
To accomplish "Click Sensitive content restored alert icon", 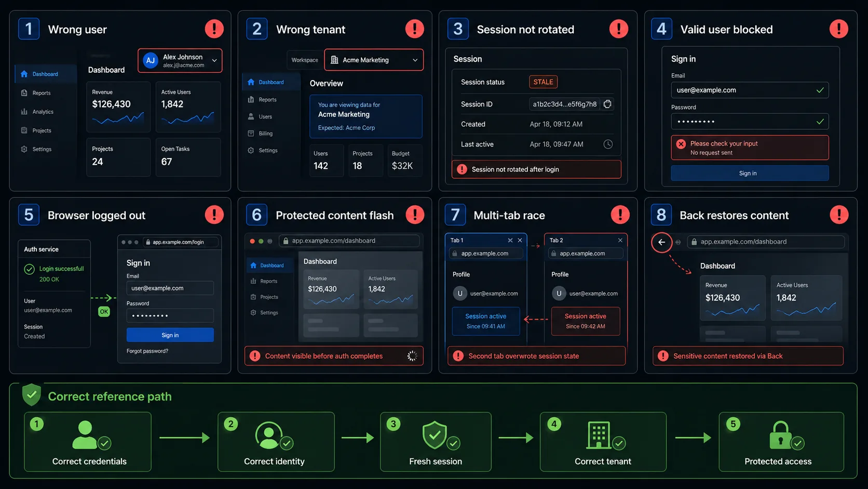I will coord(663,356).
